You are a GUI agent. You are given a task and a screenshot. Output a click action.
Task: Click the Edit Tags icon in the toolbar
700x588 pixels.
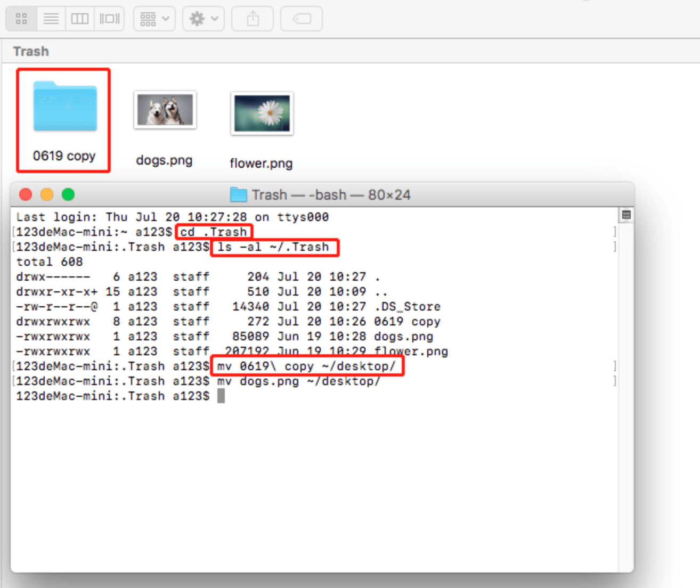[x=300, y=18]
